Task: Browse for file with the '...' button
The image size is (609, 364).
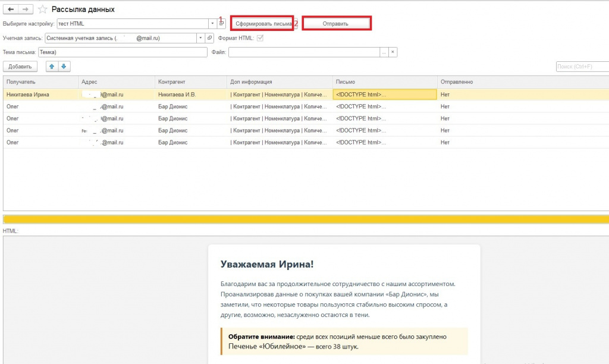Action: tap(384, 52)
